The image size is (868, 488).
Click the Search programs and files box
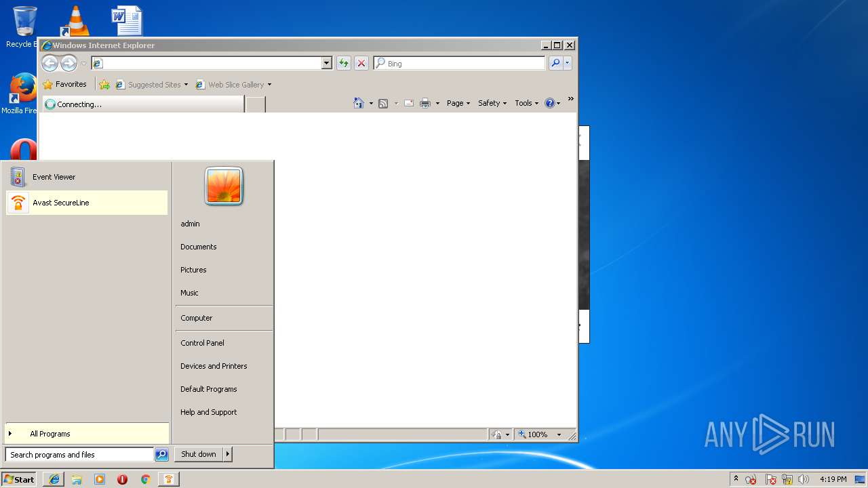[79, 455]
